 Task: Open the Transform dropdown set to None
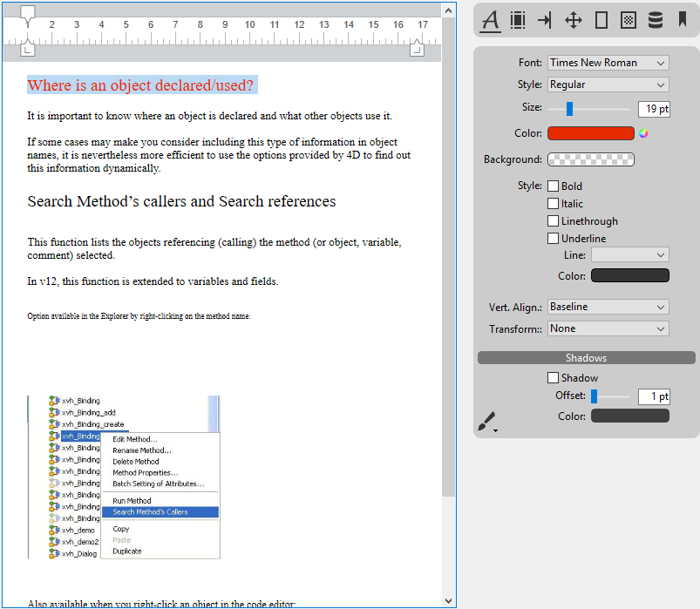tap(608, 328)
